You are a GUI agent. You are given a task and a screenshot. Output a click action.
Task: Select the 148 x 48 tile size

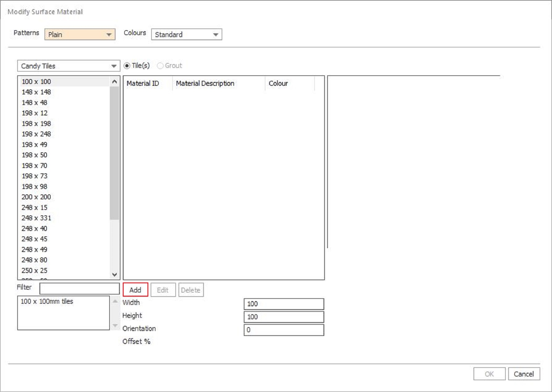pos(64,103)
